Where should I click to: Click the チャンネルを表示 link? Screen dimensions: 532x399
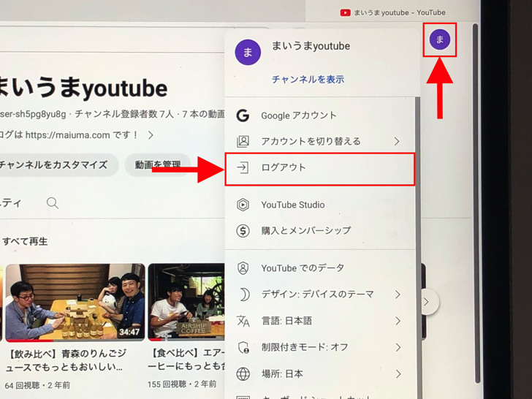[x=308, y=79]
